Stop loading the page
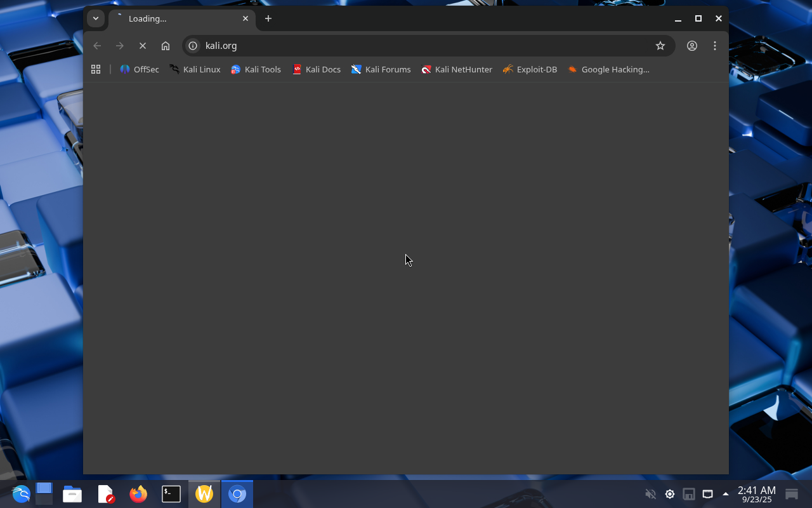This screenshot has height=508, width=812. (143, 46)
